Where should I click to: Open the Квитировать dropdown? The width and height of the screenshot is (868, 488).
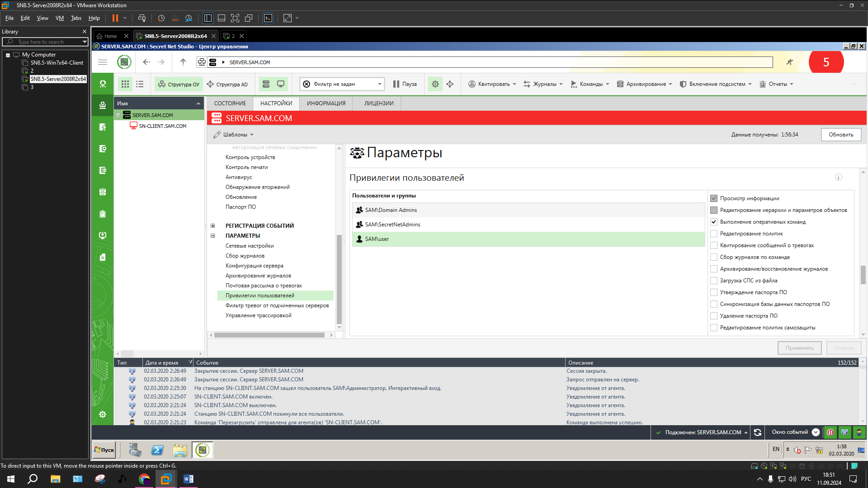pyautogui.click(x=492, y=84)
